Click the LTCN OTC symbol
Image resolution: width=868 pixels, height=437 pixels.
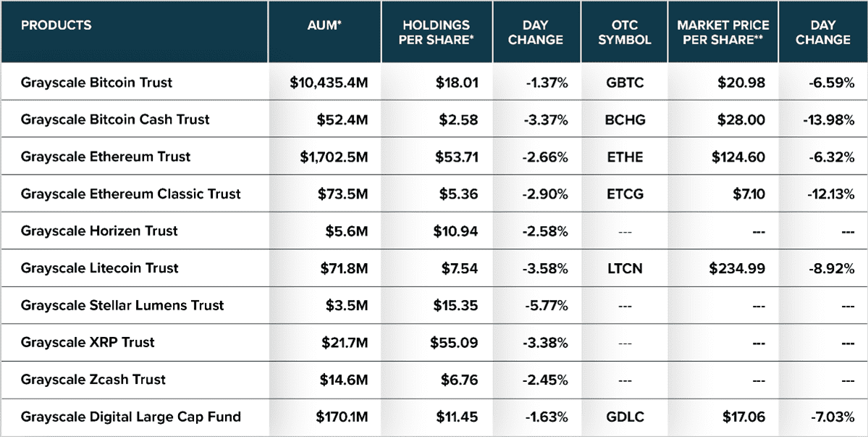point(624,268)
